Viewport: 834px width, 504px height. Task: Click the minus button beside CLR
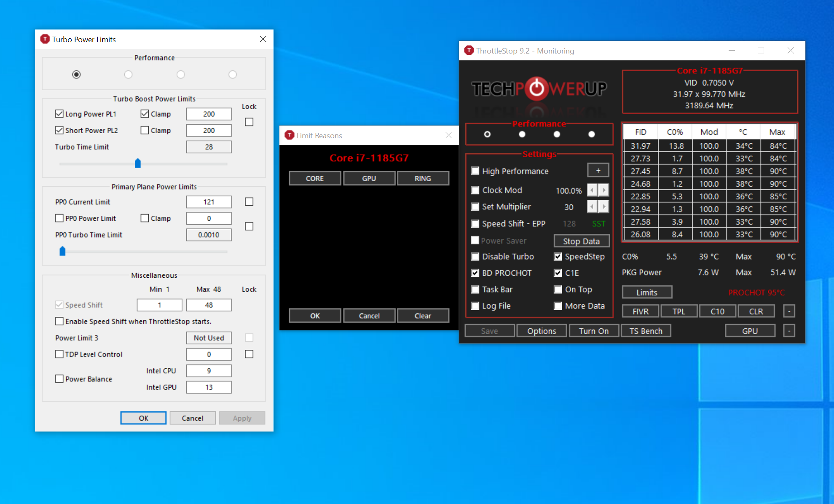[x=789, y=311]
